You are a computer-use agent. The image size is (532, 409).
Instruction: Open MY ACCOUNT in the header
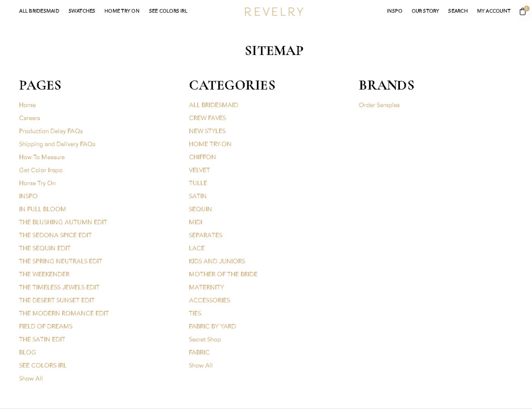pyautogui.click(x=494, y=11)
